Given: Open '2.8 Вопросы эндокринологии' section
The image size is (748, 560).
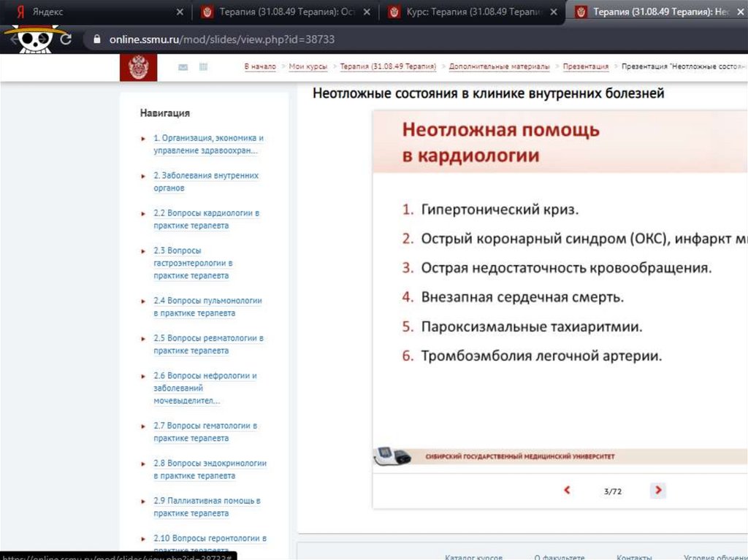Looking at the screenshot, I should [x=210, y=469].
